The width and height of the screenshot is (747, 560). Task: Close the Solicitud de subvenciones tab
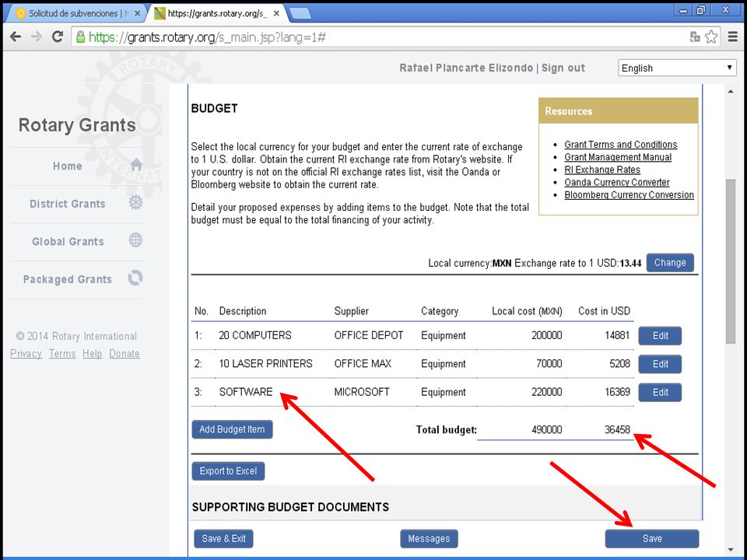click(137, 13)
